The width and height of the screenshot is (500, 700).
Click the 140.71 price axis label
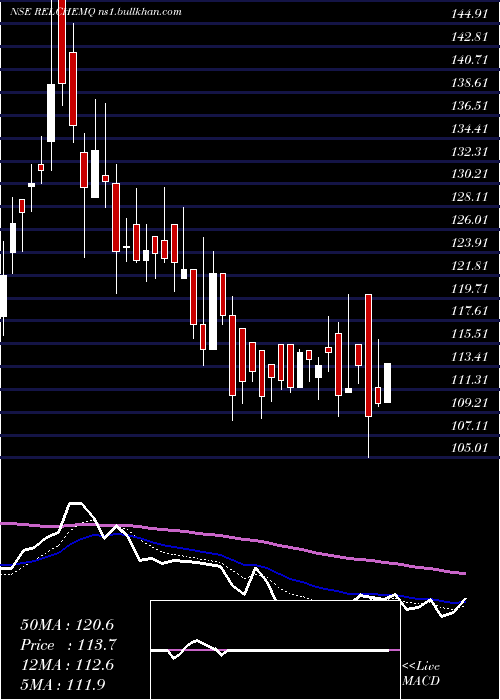point(469,59)
